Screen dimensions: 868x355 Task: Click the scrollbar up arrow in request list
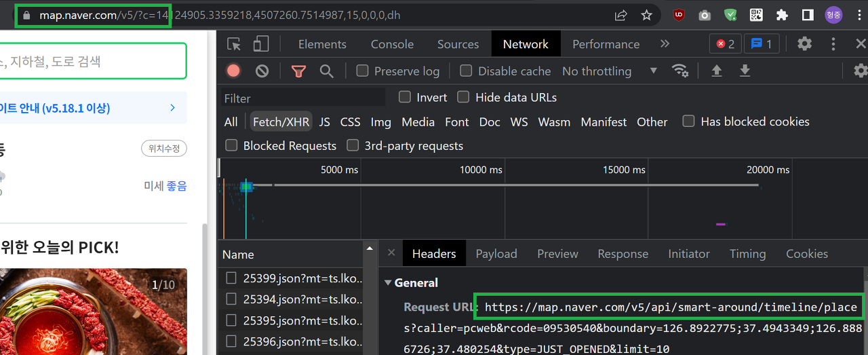coord(370,248)
